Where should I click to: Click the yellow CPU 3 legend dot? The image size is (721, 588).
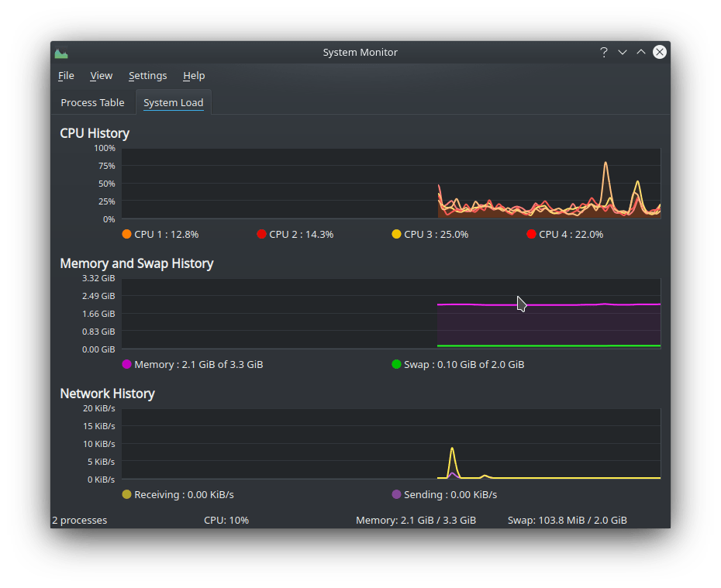click(x=395, y=234)
